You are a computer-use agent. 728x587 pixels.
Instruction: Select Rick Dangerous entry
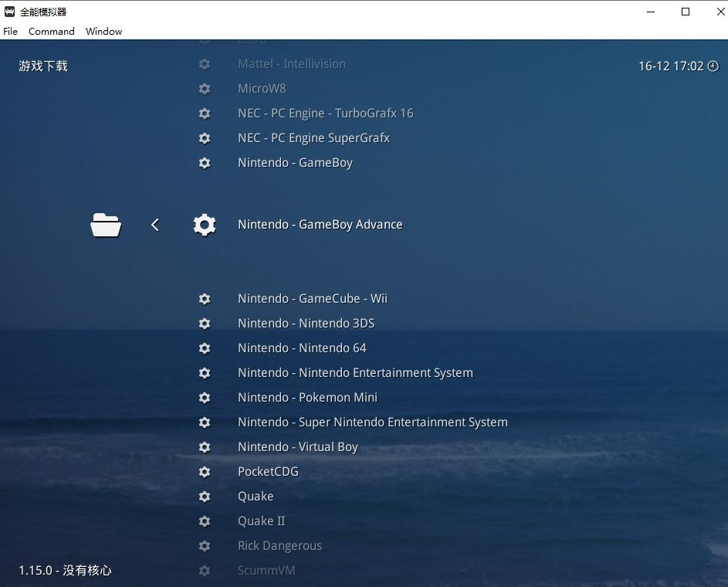pyautogui.click(x=279, y=545)
